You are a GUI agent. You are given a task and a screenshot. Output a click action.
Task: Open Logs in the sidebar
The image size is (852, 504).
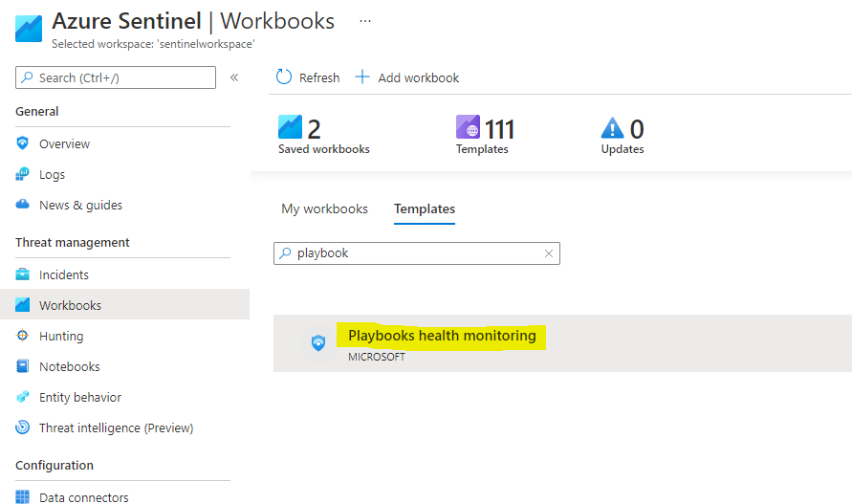pyautogui.click(x=52, y=174)
